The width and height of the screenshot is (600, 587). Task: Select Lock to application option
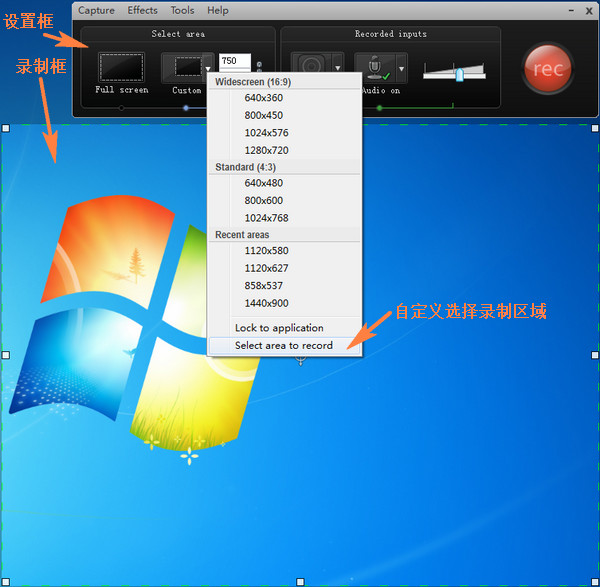(x=284, y=328)
